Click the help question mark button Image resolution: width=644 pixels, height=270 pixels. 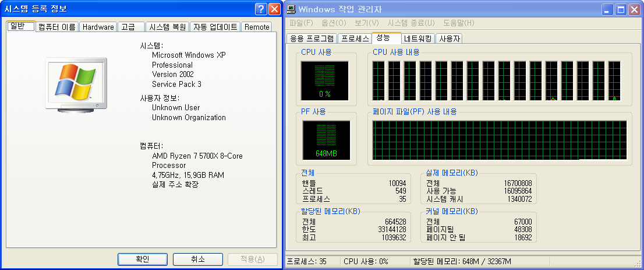tap(260, 9)
